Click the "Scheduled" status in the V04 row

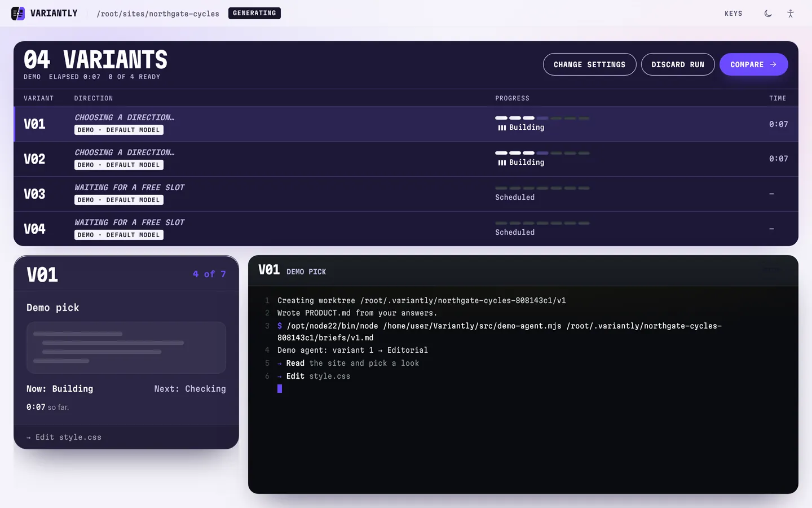coord(515,232)
